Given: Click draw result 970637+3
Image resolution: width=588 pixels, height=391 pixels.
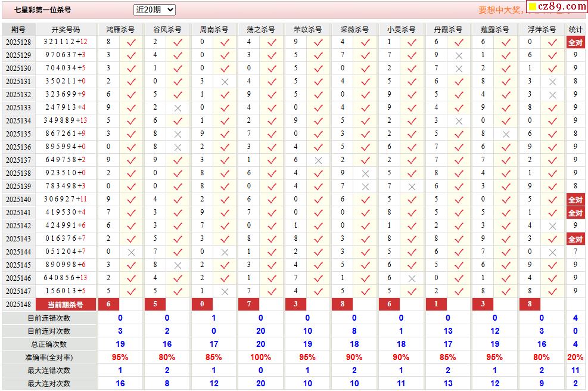Looking at the screenshot, I should 66,55.
